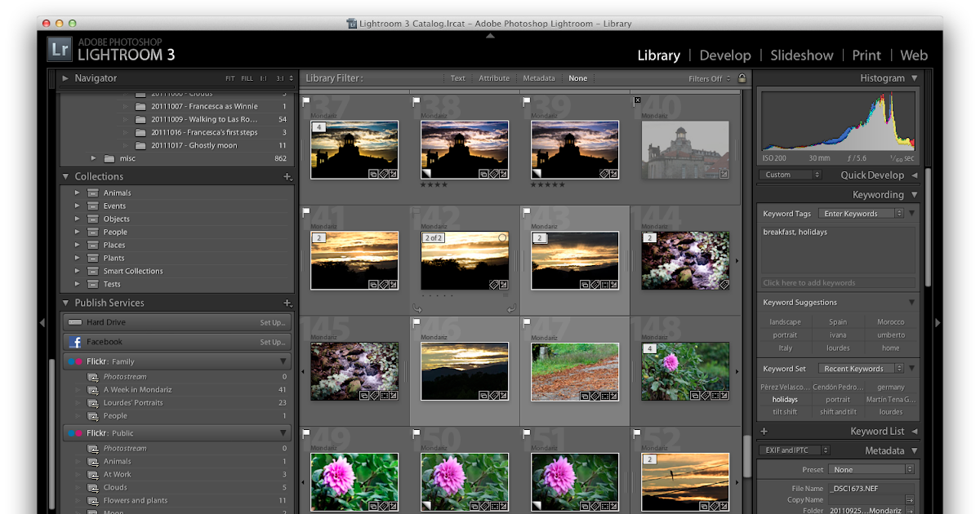
Task: Open the Enter Keywords dropdown
Action: [x=862, y=214]
